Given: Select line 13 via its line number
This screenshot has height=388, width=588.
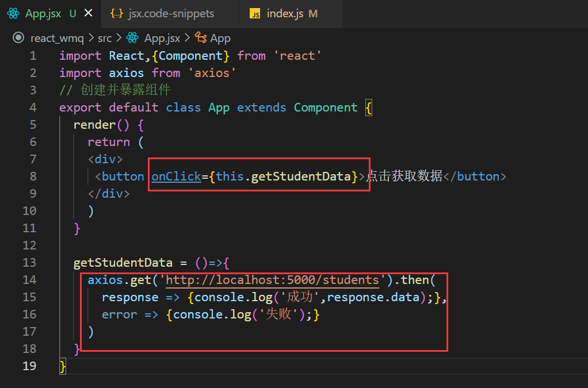Looking at the screenshot, I should click(x=29, y=263).
